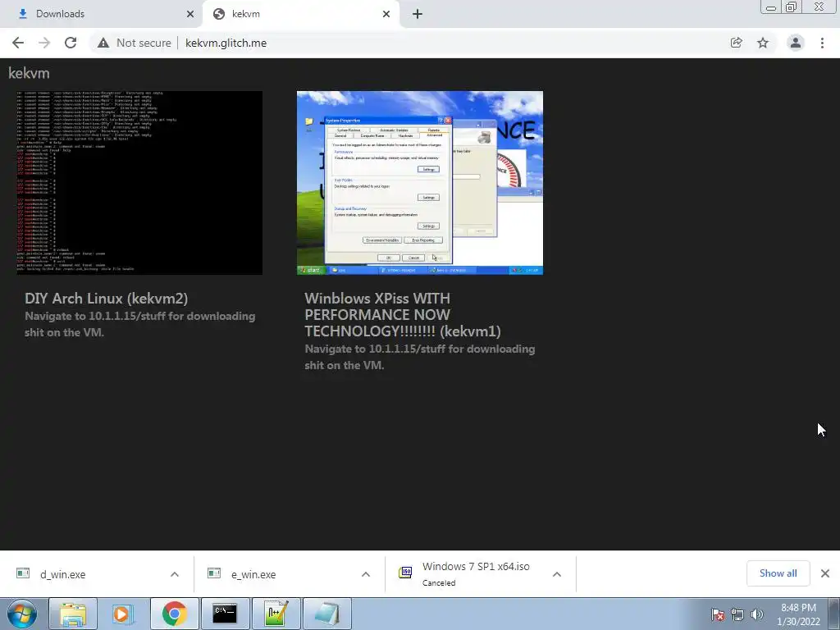Open the Notepad taskbar icon
This screenshot has width=840, height=630.
click(x=326, y=614)
